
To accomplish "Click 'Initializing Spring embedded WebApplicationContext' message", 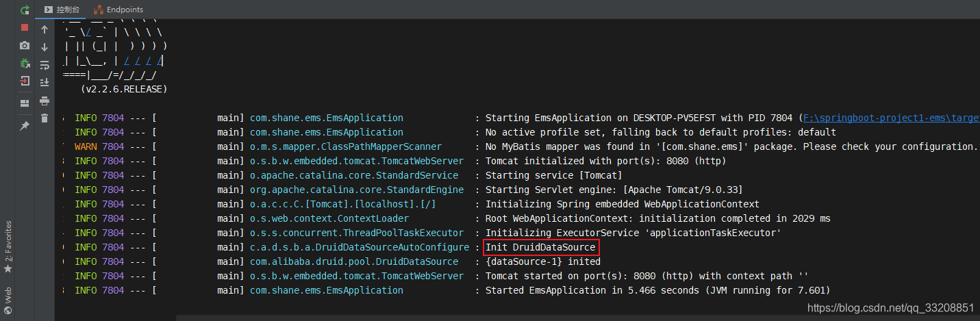I will pyautogui.click(x=623, y=204).
